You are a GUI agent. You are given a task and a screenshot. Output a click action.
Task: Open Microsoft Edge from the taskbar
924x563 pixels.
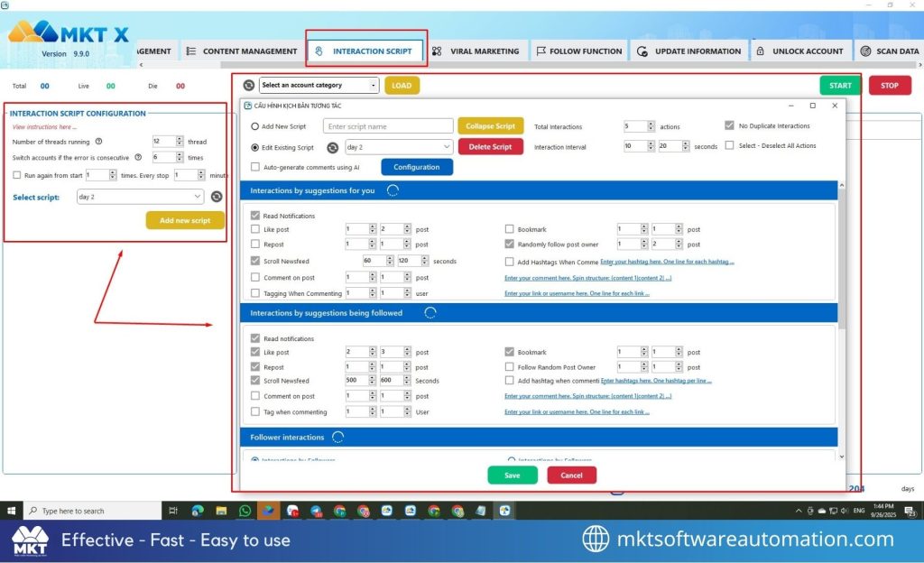[198, 511]
